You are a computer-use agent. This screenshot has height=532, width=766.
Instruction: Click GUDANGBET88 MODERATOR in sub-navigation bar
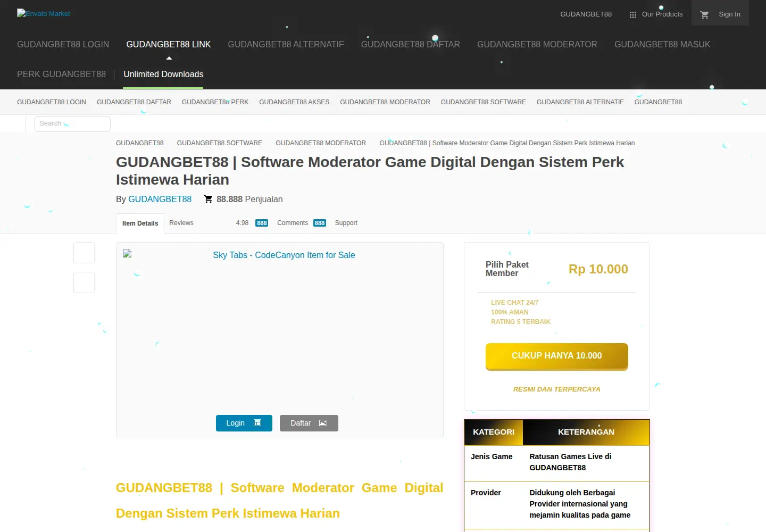point(385,102)
